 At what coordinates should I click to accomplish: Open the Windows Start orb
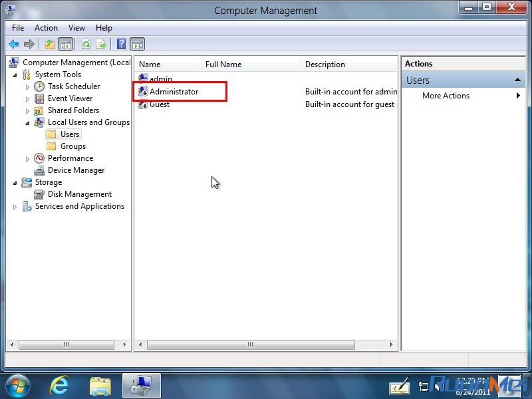[18, 386]
